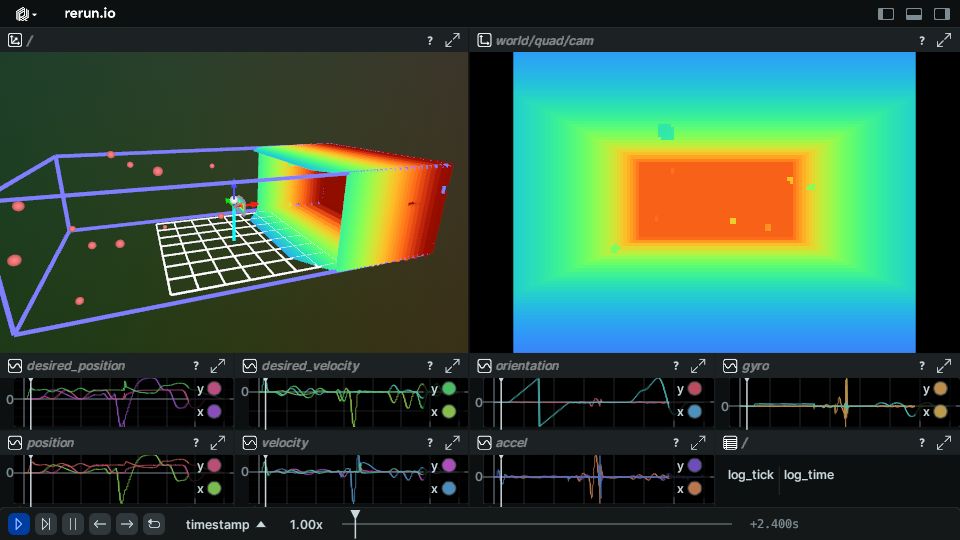The width and height of the screenshot is (960, 540).
Task: Click the 1.00x playback speed field
Action: (x=306, y=525)
